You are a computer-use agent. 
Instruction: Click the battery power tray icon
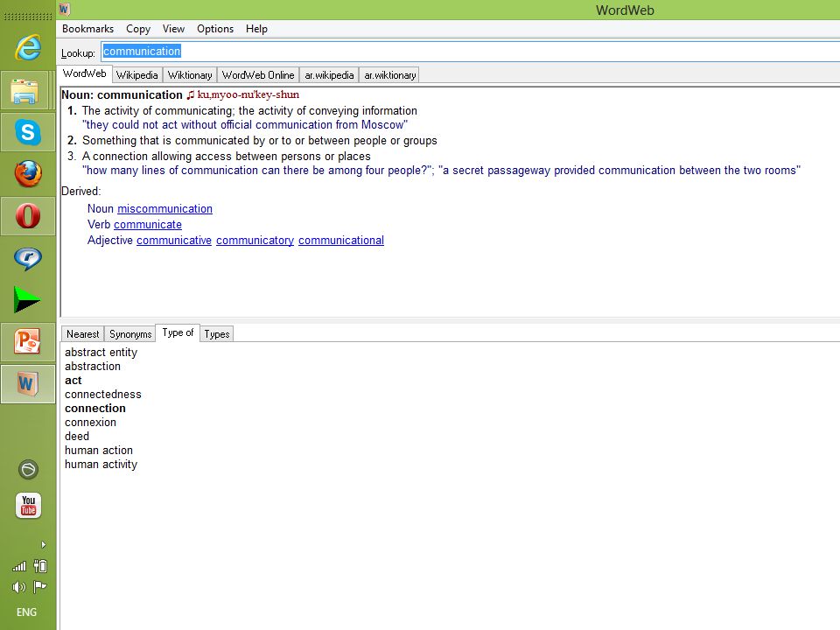click(40, 566)
